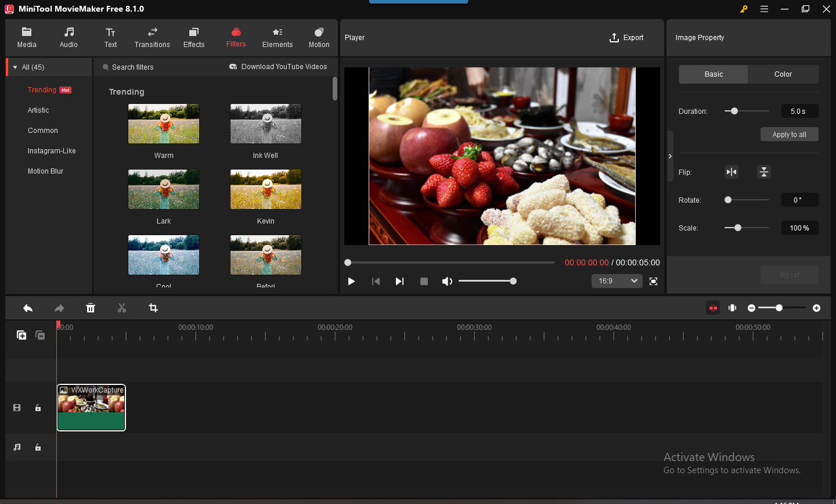Viewport: 836px width, 504px height.
Task: Click the Export button
Action: point(626,38)
